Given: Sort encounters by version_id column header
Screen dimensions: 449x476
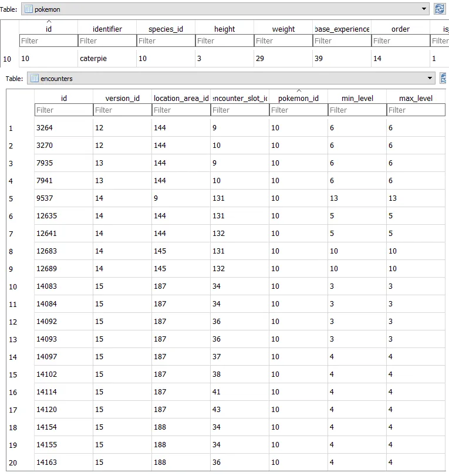Looking at the screenshot, I should click(122, 98).
